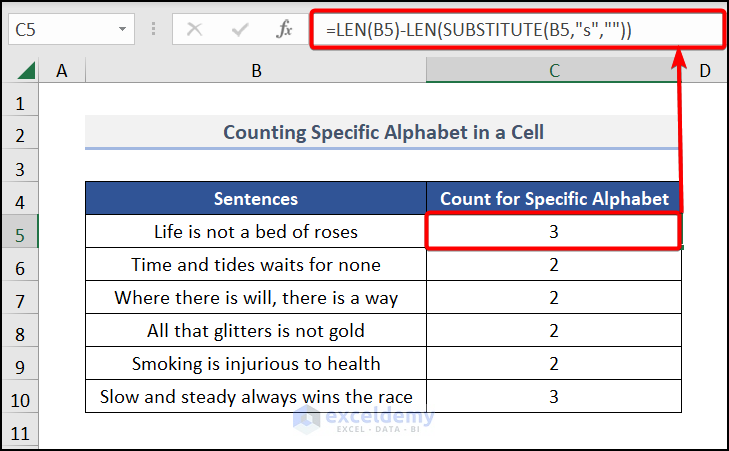
Task: Click the Enter checkmark formula icon
Action: (x=240, y=30)
